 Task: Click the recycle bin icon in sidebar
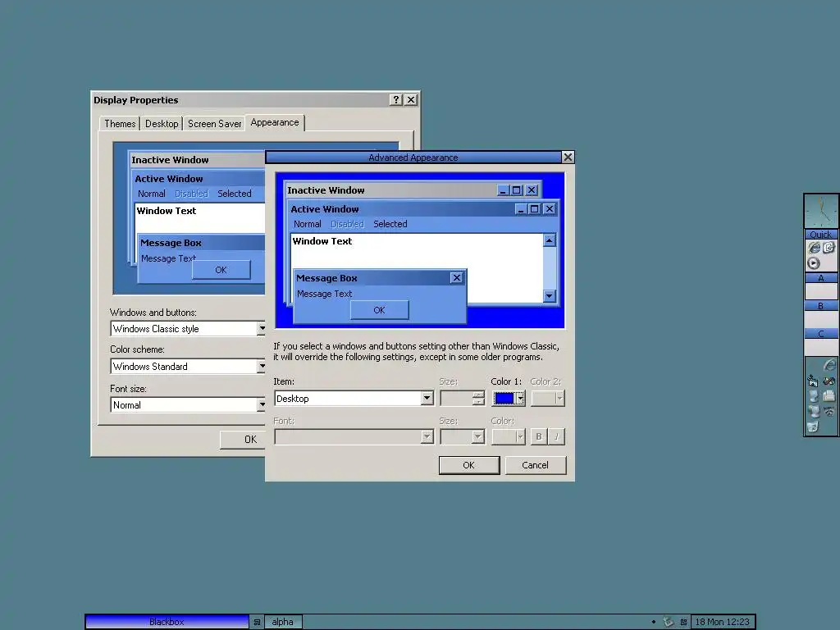point(813,427)
